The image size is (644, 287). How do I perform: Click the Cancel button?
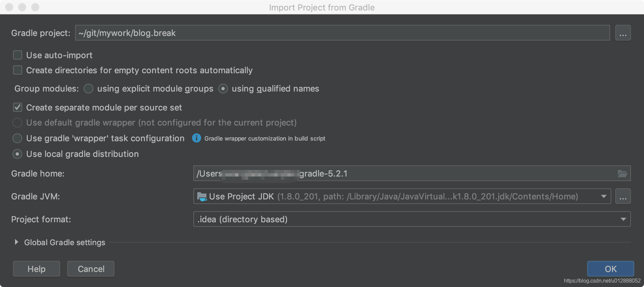(x=91, y=269)
